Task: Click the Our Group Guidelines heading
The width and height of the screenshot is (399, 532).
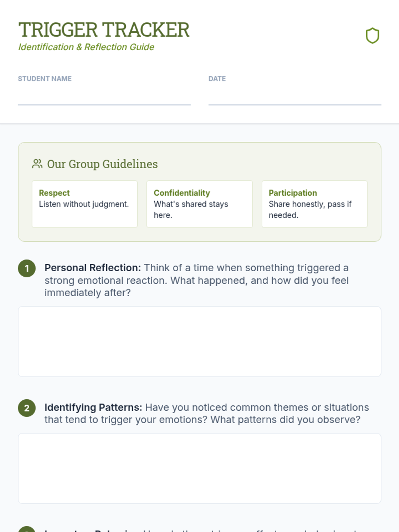Action: (x=102, y=164)
